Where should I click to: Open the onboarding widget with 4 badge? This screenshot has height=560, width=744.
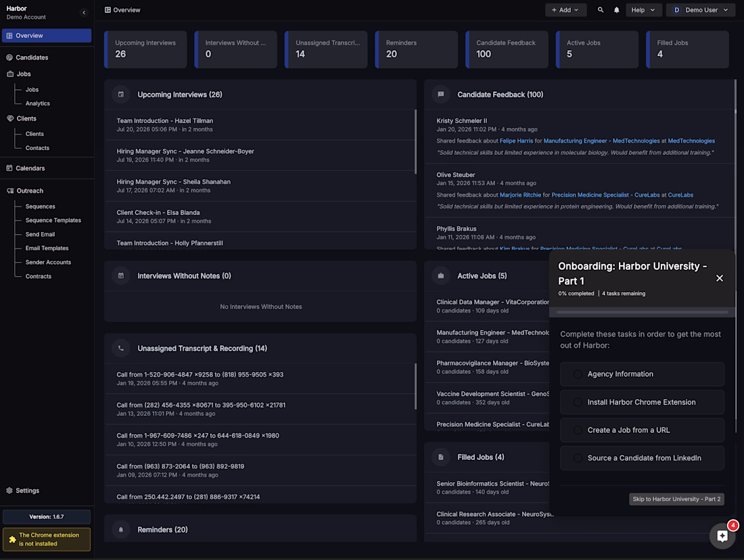click(722, 536)
